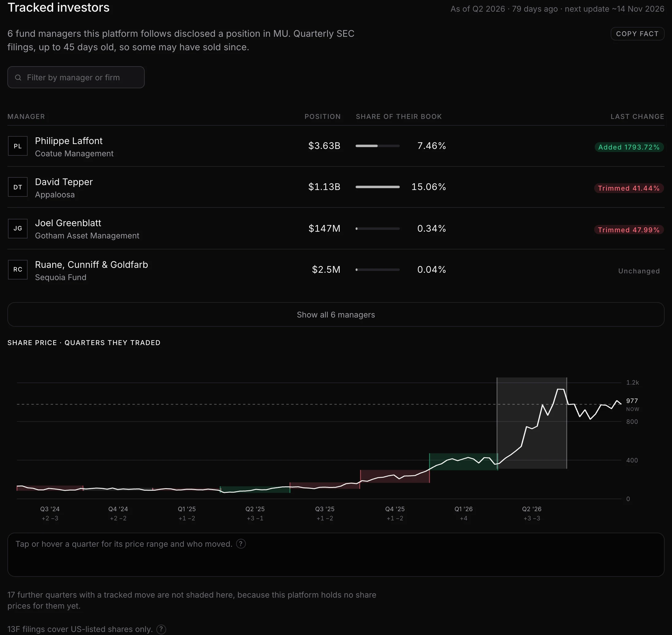Click the Appaloosa firm name
Image resolution: width=672 pixels, height=635 pixels.
tap(55, 195)
